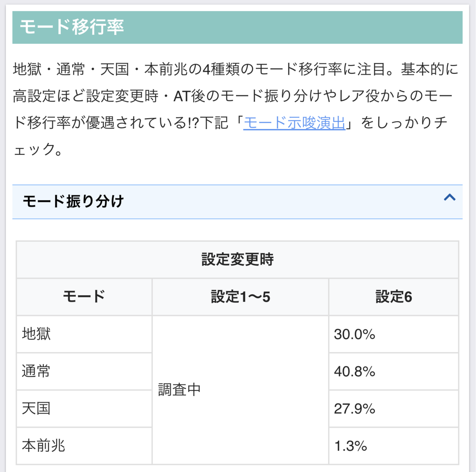Click the 30.0% value cell
This screenshot has height=472, width=476.
coord(393,334)
